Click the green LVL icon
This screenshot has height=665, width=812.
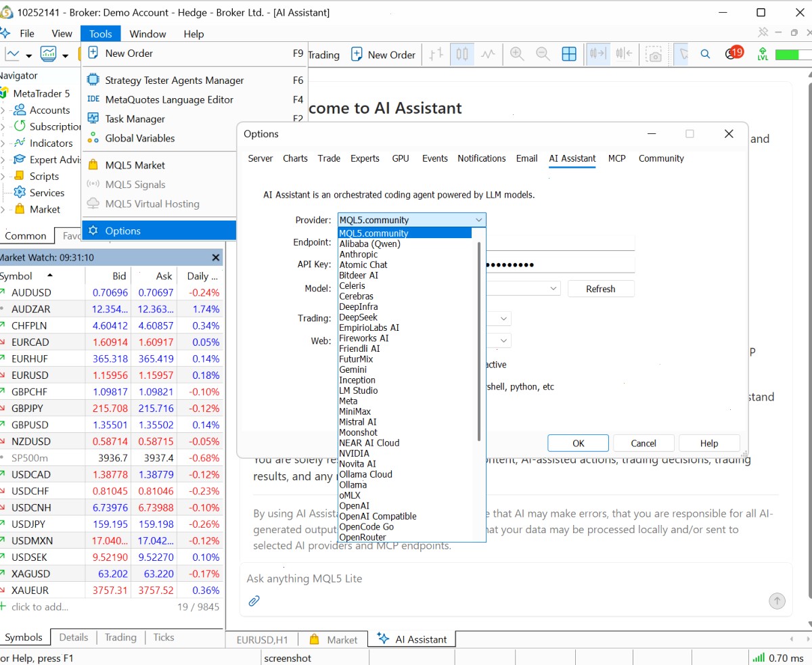coord(763,55)
